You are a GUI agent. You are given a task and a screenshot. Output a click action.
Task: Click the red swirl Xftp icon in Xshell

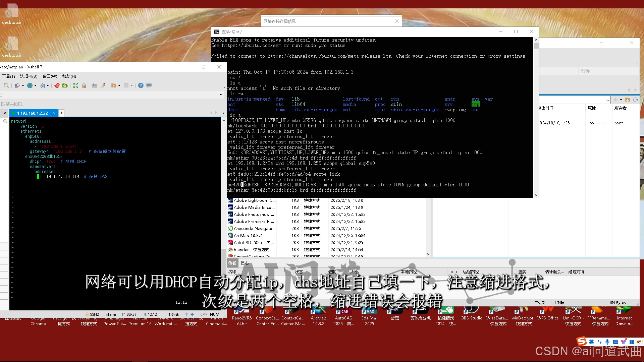pos(57,85)
